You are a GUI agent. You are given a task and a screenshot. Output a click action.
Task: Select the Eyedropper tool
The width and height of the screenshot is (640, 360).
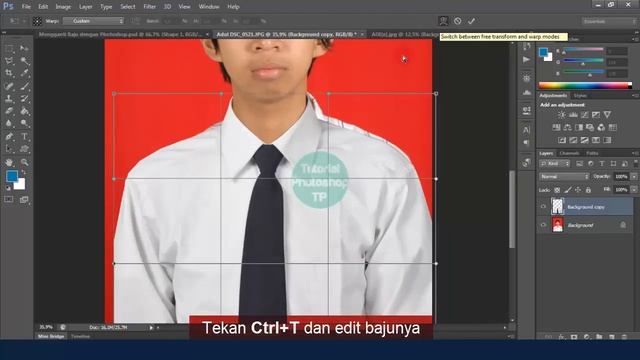point(24,73)
